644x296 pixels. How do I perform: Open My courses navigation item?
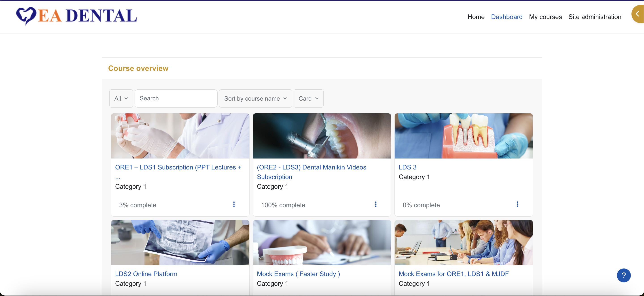545,17
